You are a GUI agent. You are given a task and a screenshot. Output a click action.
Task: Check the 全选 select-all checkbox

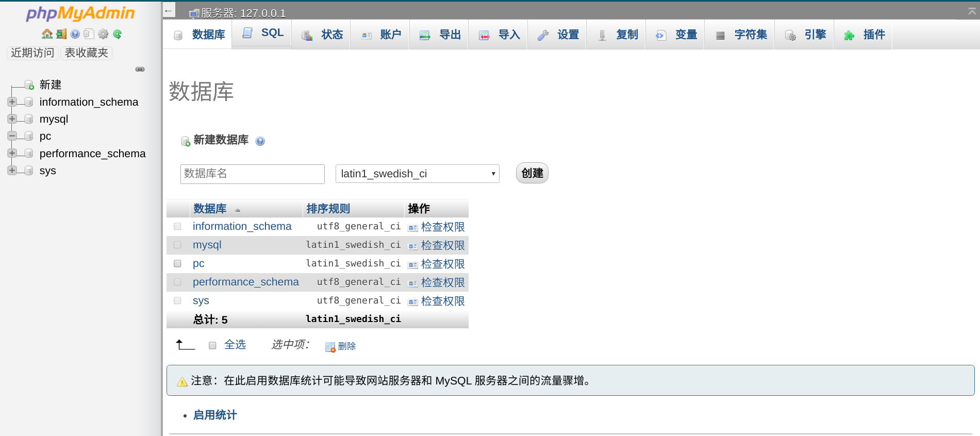(x=212, y=345)
